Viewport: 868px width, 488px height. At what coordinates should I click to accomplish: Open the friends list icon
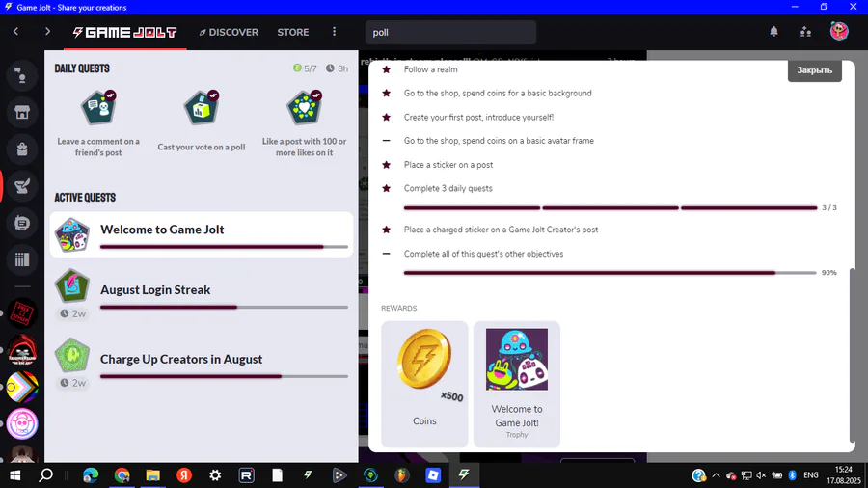click(806, 32)
